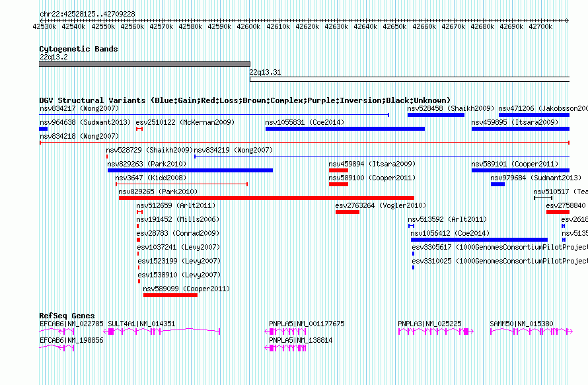Select variant label nsv513592 (Arlt2011)
Screen dimensions: 588x385
[x=447, y=219]
